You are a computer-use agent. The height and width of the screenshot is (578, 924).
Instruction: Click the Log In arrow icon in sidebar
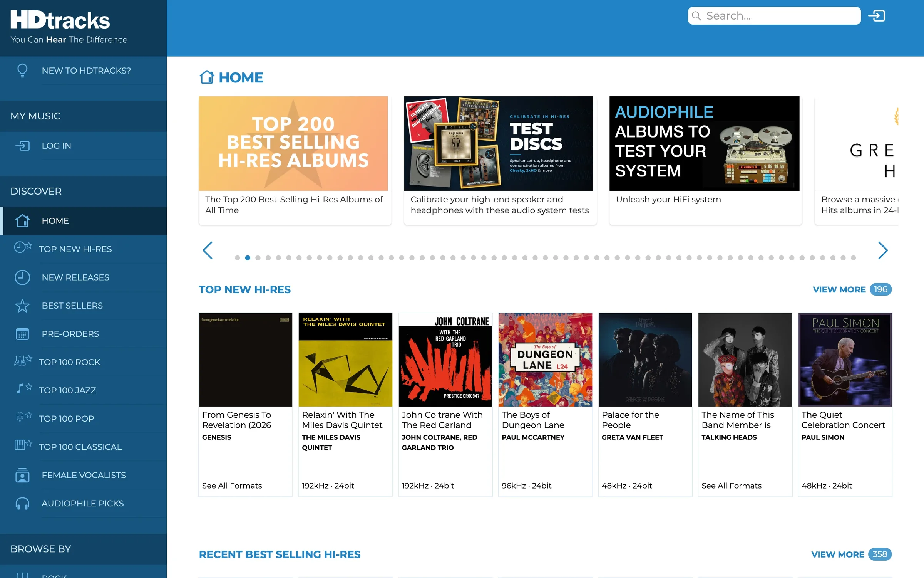22,146
